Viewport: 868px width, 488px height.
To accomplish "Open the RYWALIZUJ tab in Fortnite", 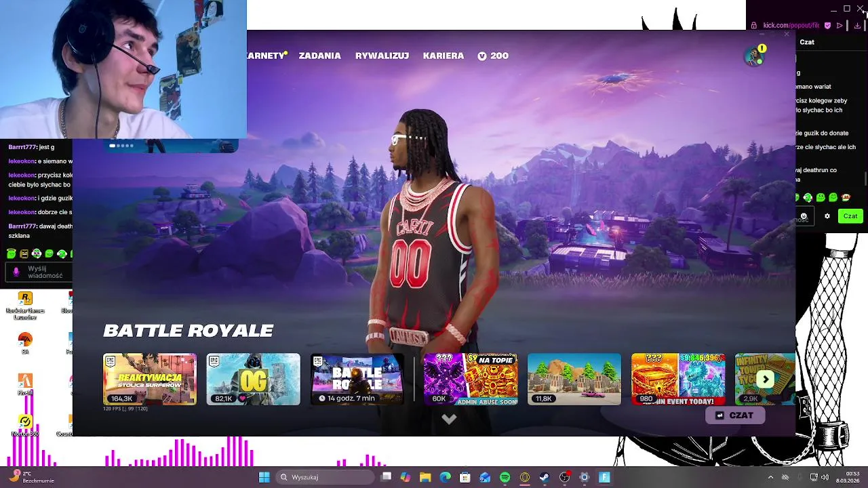I will tap(382, 56).
